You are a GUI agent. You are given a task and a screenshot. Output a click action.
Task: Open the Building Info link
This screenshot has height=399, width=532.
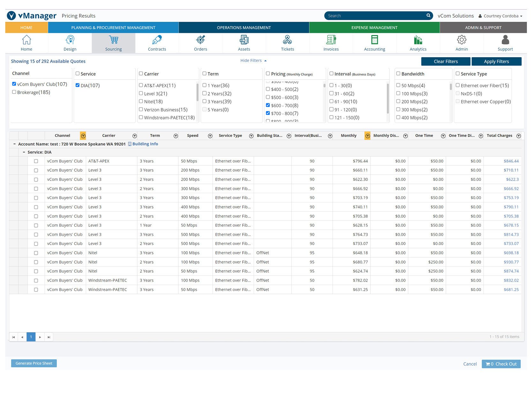pos(143,144)
